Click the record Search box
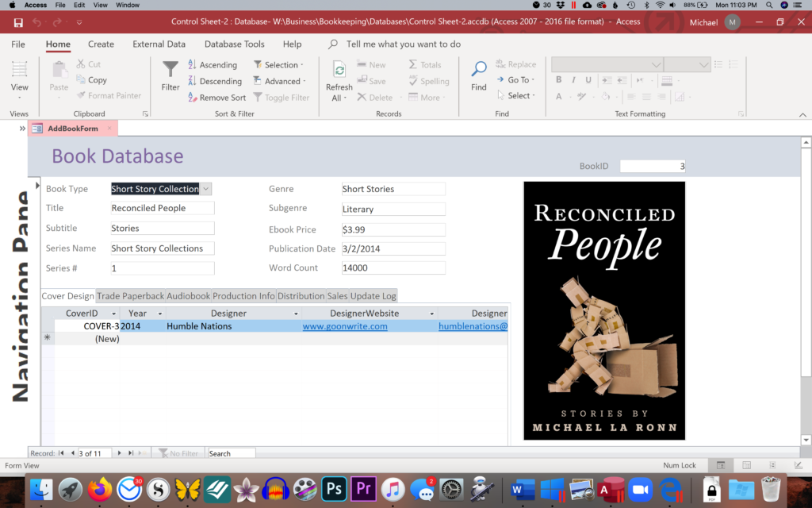Image resolution: width=812 pixels, height=508 pixels. pos(231,453)
